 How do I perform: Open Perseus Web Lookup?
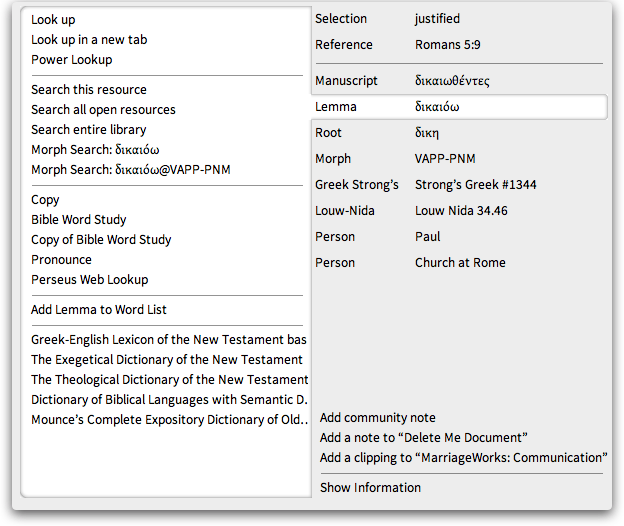coord(90,279)
